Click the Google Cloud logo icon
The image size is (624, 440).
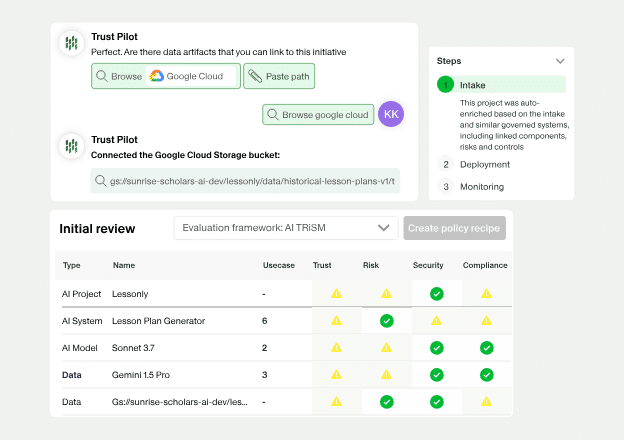(157, 76)
